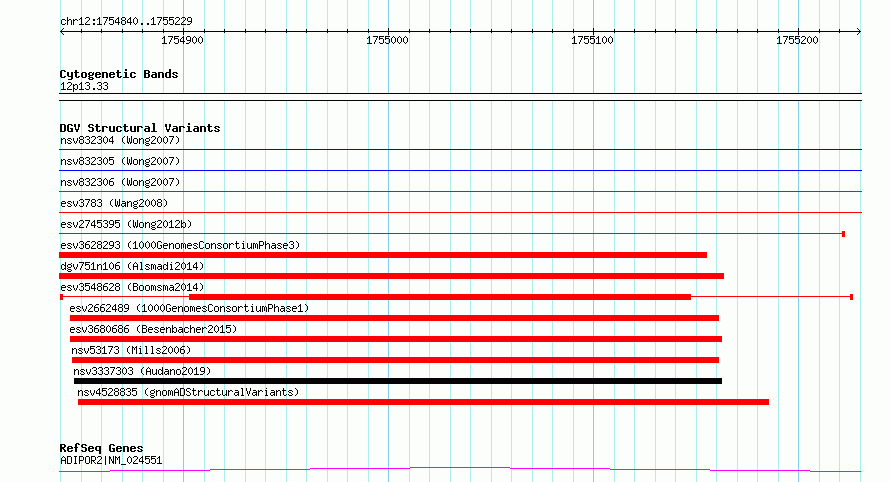This screenshot has height=482, width=890.
Task: Open variant nsv832304 (Wong2007)
Action: click(120, 140)
